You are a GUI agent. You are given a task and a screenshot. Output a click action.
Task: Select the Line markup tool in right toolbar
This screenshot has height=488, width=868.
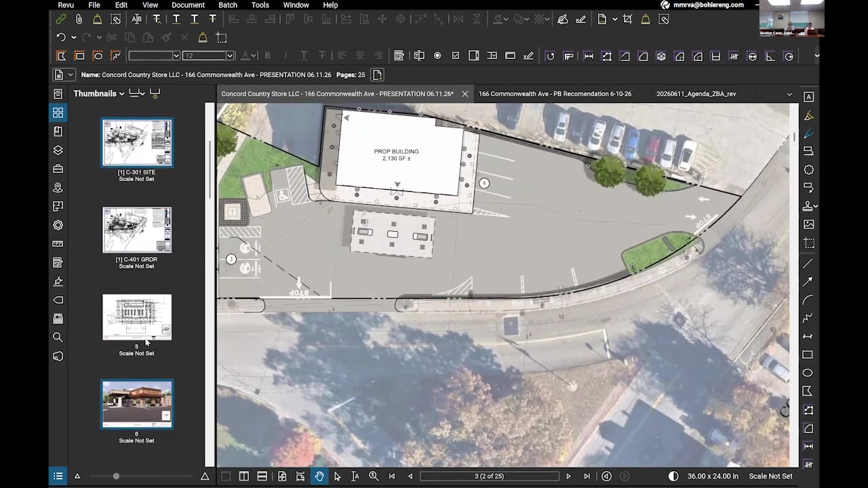click(808, 263)
